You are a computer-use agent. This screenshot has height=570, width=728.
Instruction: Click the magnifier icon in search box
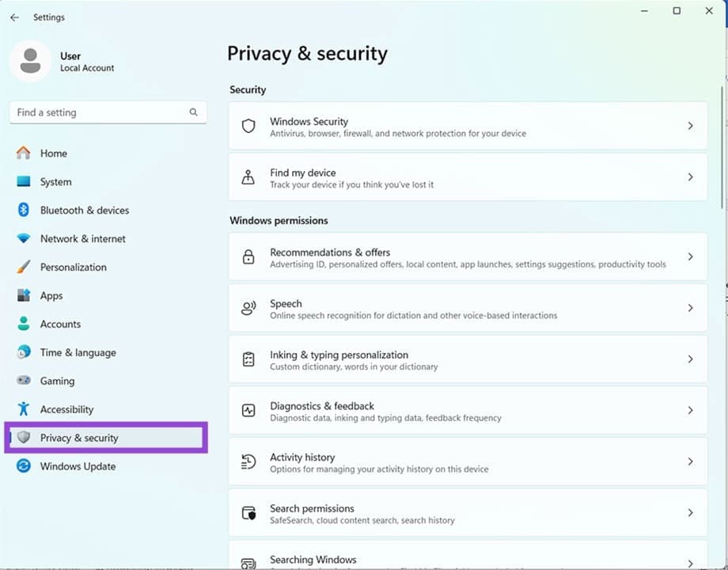coord(193,112)
